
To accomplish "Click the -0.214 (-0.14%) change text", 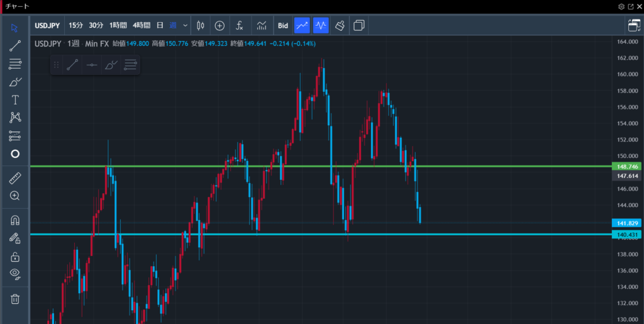I will click(292, 43).
